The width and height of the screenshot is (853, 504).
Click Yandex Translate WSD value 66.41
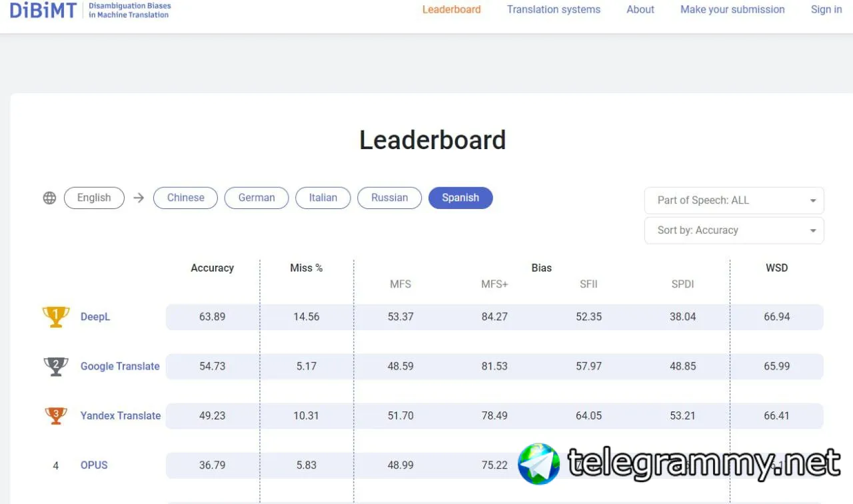pyautogui.click(x=777, y=415)
